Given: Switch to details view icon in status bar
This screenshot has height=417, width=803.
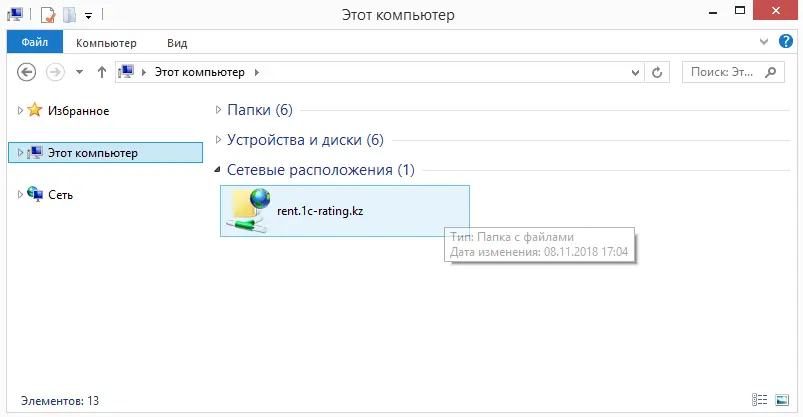Looking at the screenshot, I should coord(759,400).
